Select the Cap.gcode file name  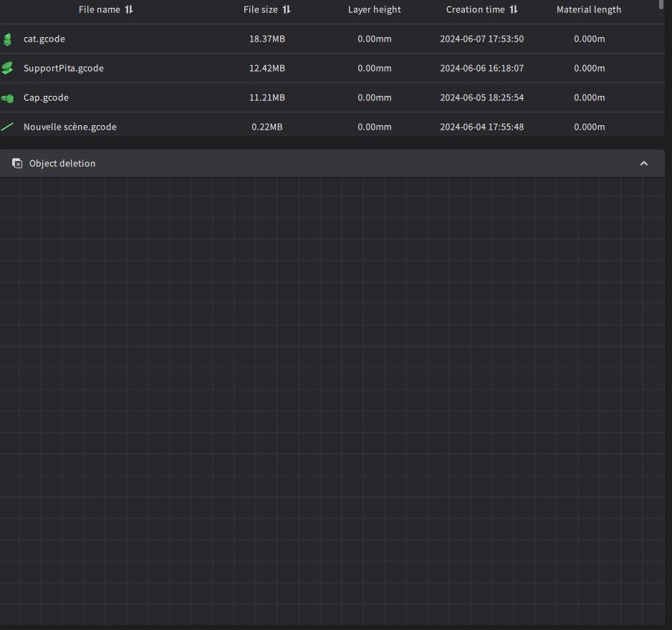46,97
